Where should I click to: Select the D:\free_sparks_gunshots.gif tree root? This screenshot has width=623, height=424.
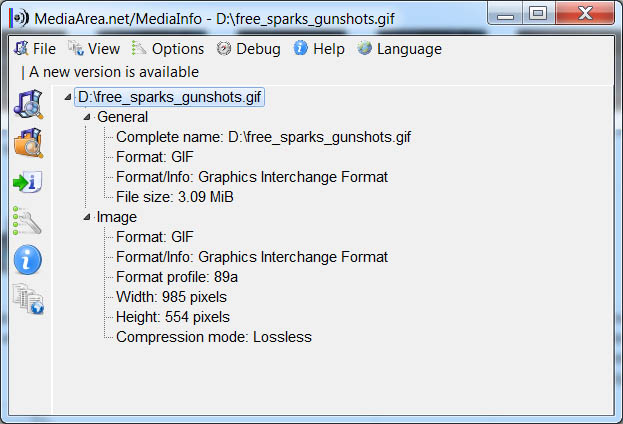[x=169, y=97]
